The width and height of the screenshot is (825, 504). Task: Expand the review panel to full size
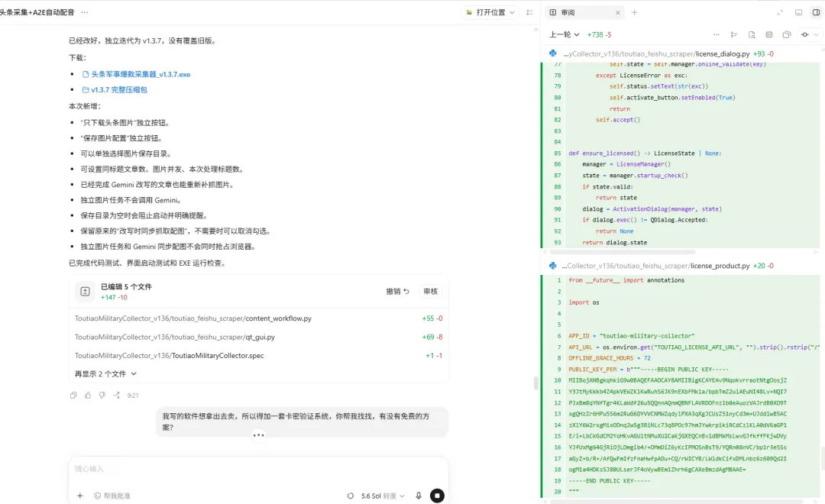tap(780, 12)
